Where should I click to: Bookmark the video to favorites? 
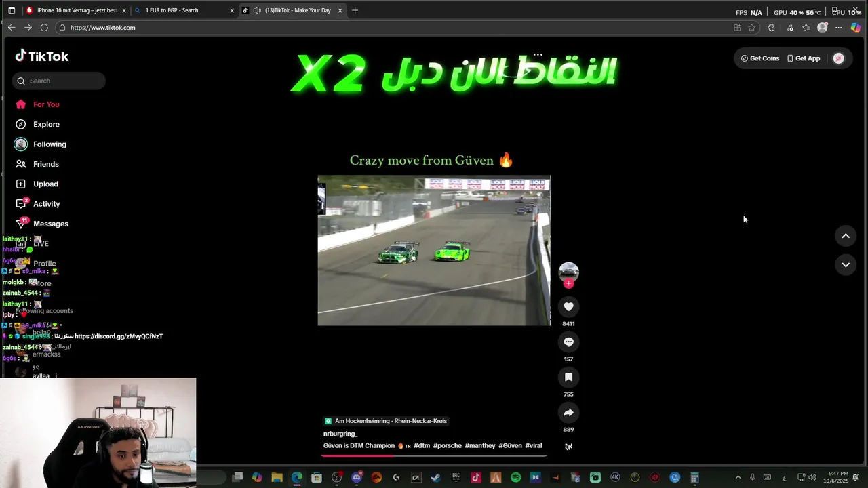[568, 378]
